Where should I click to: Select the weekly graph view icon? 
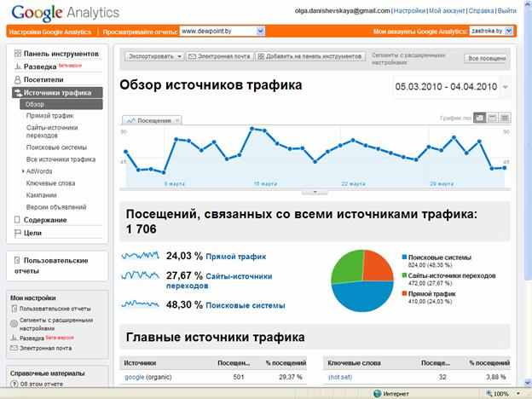point(492,118)
